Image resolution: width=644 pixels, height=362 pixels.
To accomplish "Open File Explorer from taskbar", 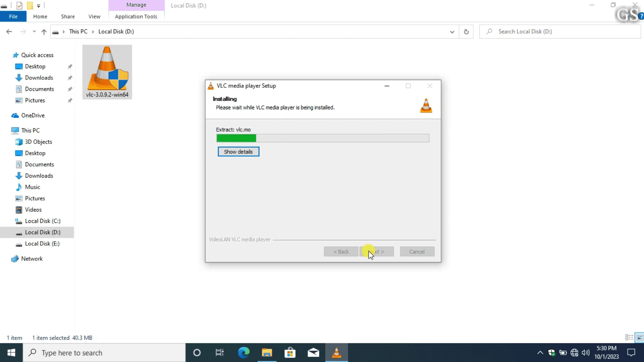I will click(267, 353).
